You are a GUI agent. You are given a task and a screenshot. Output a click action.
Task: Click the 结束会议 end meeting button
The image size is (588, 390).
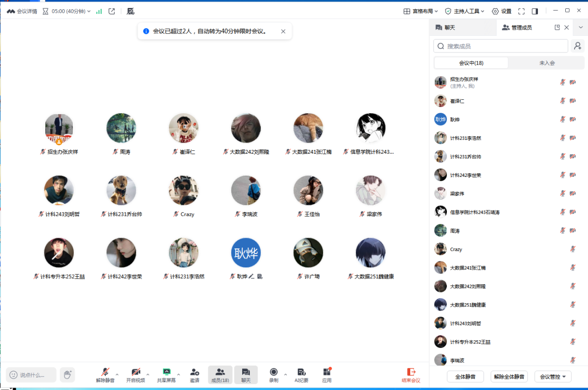[x=411, y=375]
